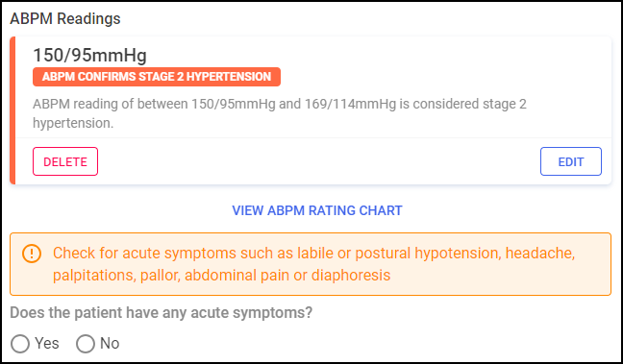Click "postural hypotension" in warning banner

point(427,254)
